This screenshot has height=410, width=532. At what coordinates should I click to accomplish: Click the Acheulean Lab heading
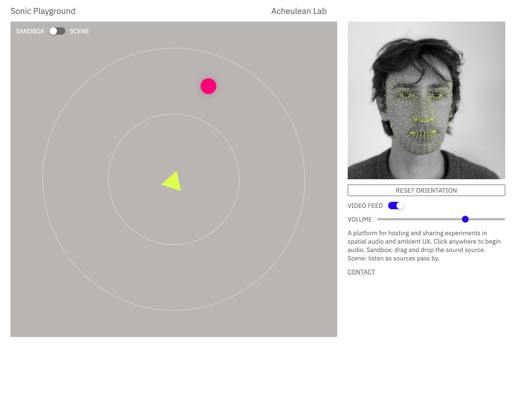pyautogui.click(x=299, y=11)
